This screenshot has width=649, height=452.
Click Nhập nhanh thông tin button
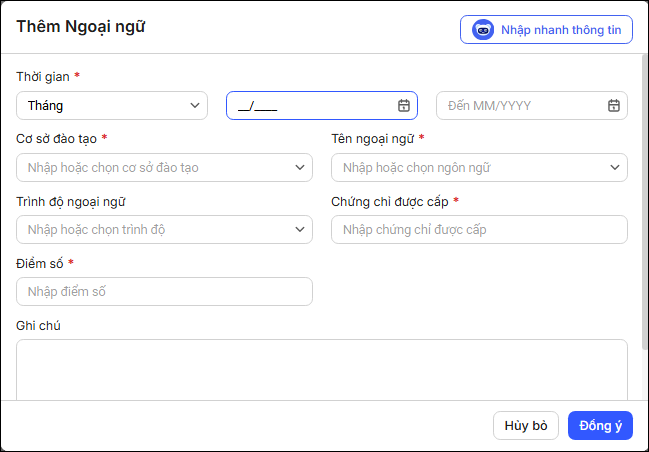point(546,30)
